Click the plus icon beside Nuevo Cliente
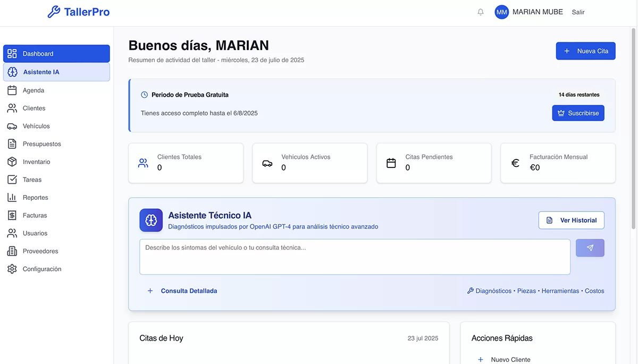 pos(481,359)
